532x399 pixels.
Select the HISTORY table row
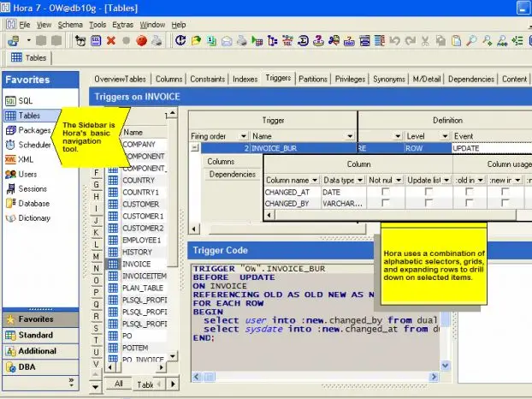pyautogui.click(x=137, y=252)
